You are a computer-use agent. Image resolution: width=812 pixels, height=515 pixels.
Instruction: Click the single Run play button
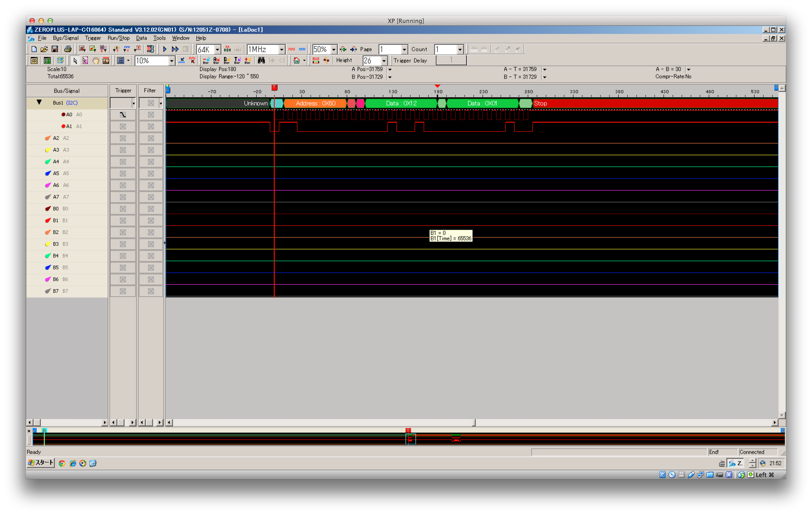coord(165,49)
